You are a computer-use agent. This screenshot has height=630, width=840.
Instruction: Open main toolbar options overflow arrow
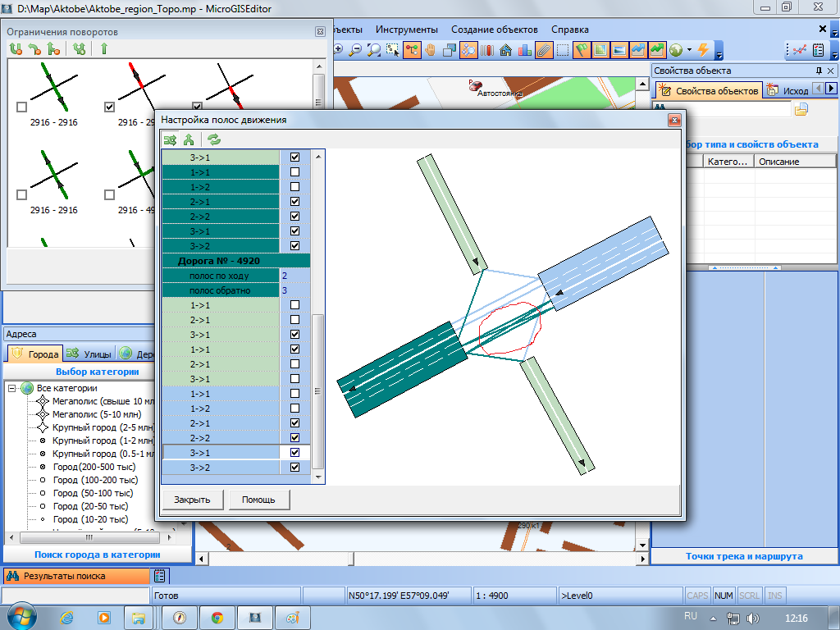pyautogui.click(x=719, y=54)
